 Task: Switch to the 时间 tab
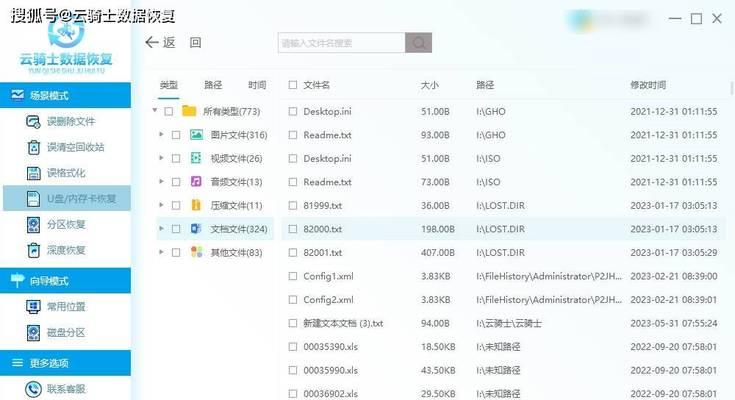click(x=257, y=85)
